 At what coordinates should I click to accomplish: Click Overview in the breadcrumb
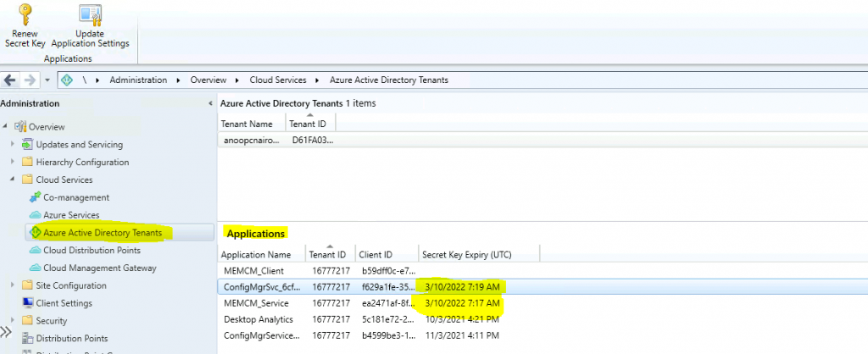pyautogui.click(x=209, y=80)
